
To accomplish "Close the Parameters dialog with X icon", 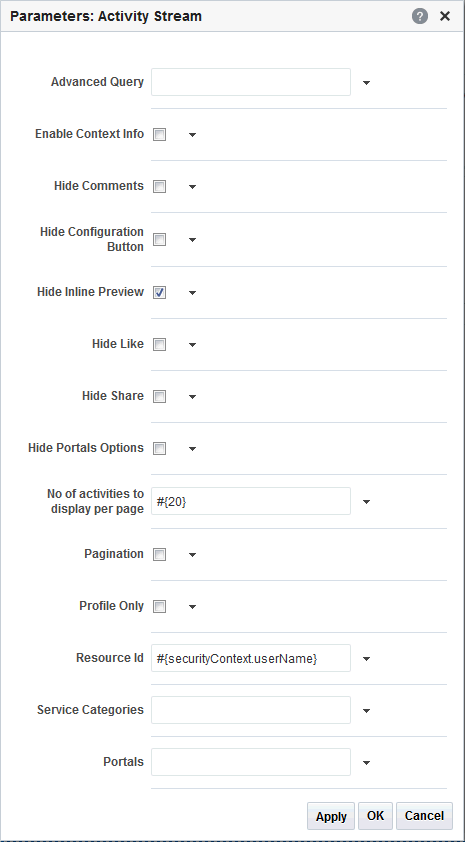I will point(445,16).
